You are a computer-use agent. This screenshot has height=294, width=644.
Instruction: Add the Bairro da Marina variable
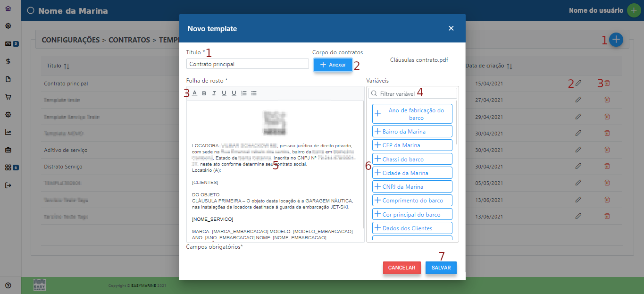point(412,131)
